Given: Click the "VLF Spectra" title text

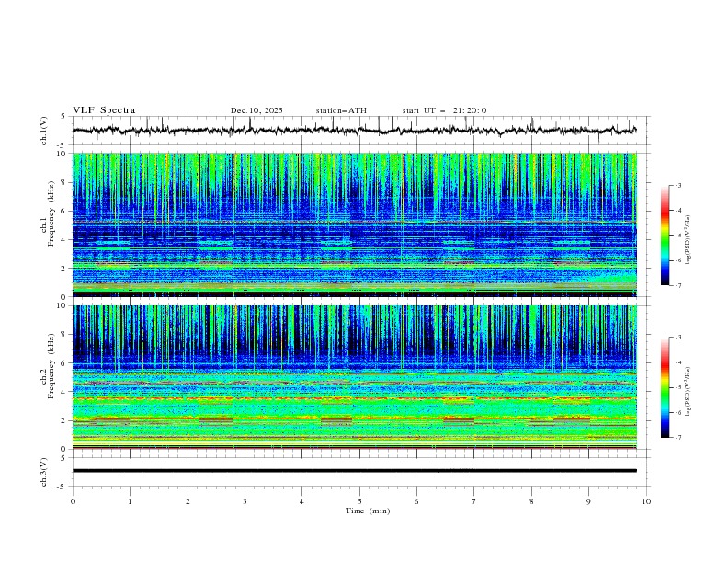Looking at the screenshot, I should [x=104, y=110].
